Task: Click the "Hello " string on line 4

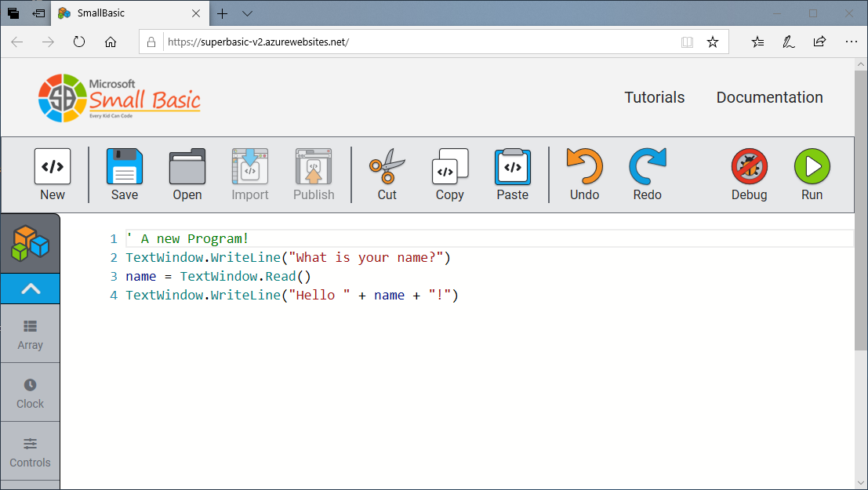Action: (319, 295)
